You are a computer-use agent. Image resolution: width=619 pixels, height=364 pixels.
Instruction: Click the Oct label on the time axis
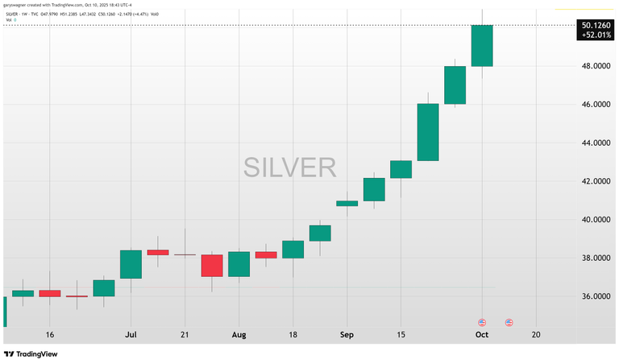tap(482, 334)
